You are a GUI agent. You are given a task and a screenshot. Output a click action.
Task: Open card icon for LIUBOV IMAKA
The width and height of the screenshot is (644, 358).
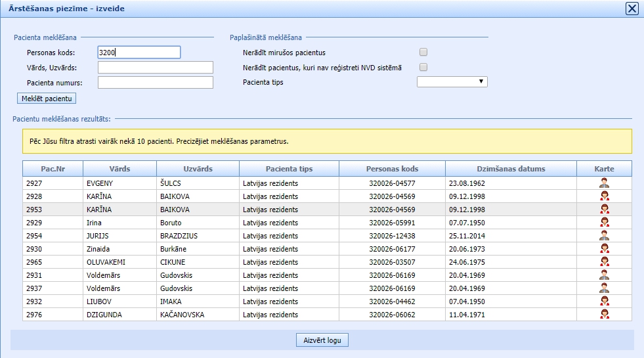(x=604, y=302)
